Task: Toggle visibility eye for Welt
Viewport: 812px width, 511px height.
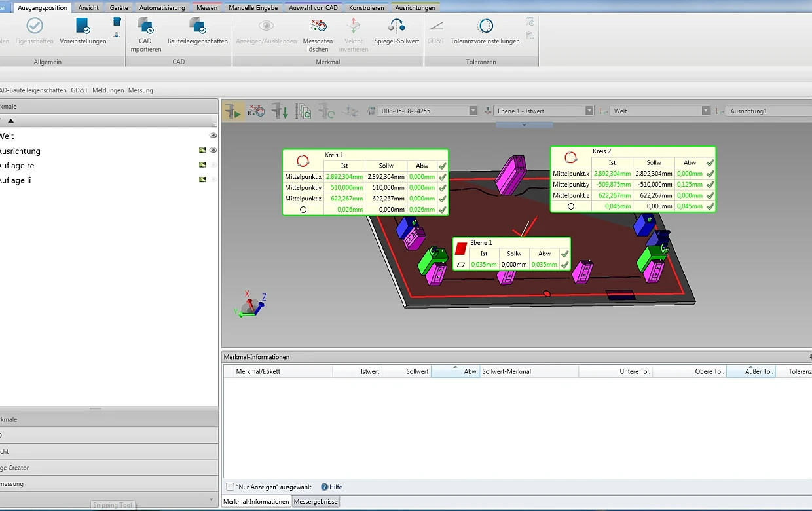Action: [x=213, y=136]
